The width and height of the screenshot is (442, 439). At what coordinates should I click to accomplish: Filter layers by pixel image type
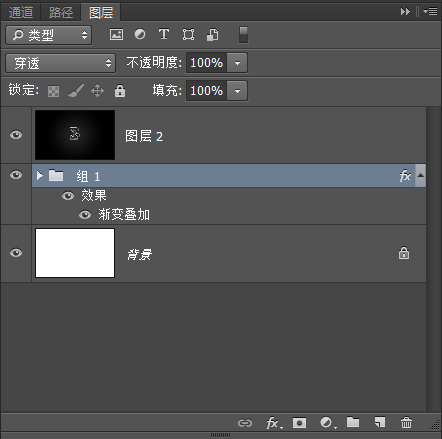pos(116,34)
